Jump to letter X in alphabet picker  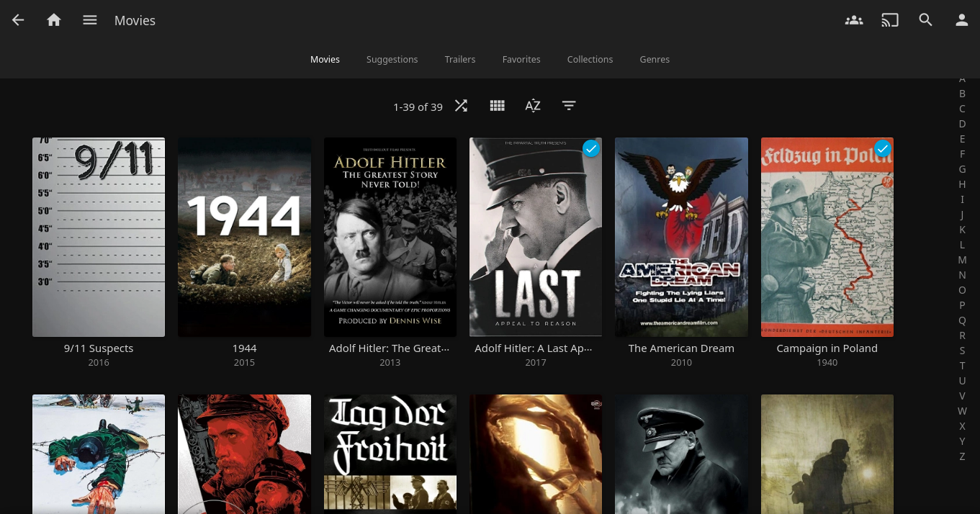click(962, 426)
